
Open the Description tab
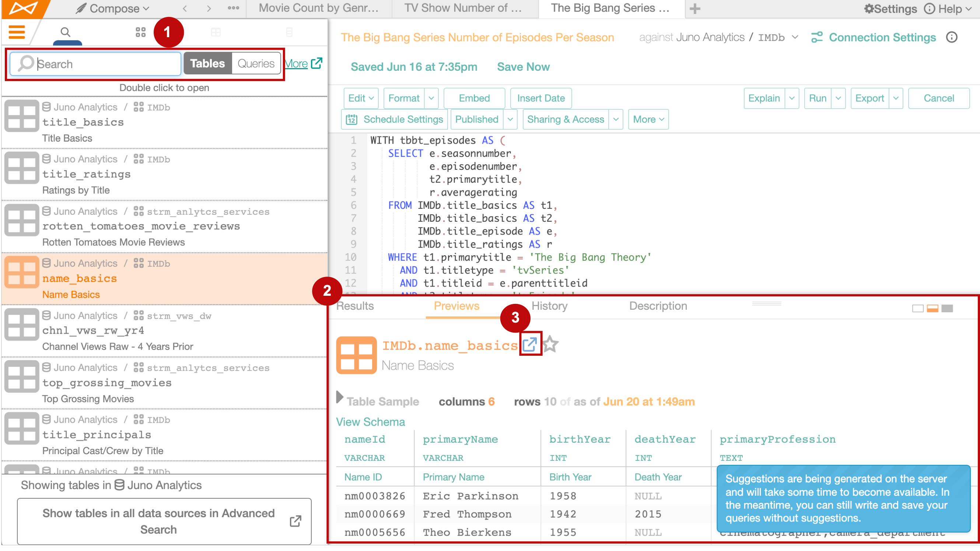pyautogui.click(x=658, y=306)
